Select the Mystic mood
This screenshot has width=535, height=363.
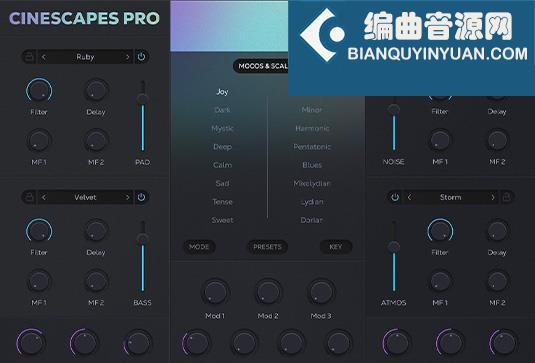pos(222,128)
